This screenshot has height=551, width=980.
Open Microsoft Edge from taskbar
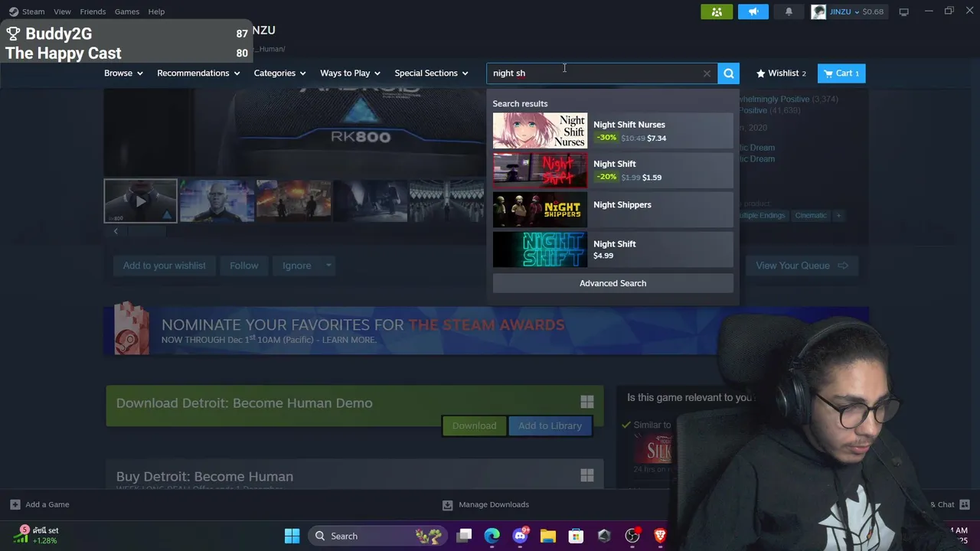click(x=492, y=536)
